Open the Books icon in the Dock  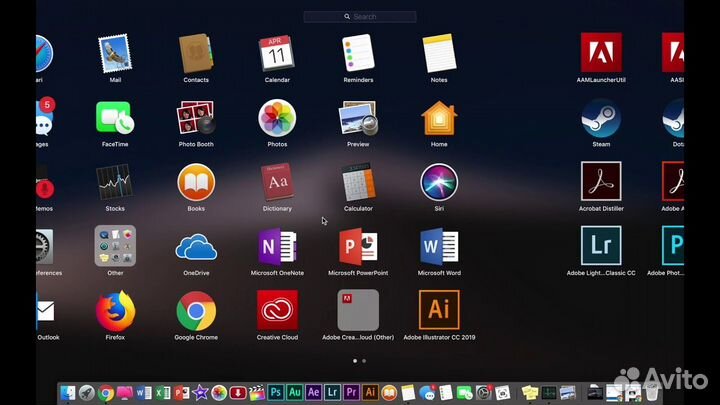(x=389, y=393)
